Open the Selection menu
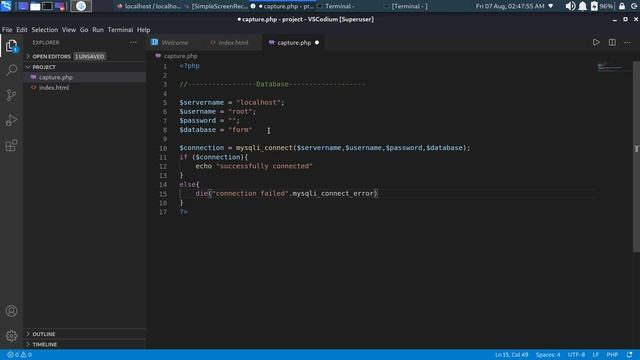This screenshot has width=640, height=360. click(45, 30)
